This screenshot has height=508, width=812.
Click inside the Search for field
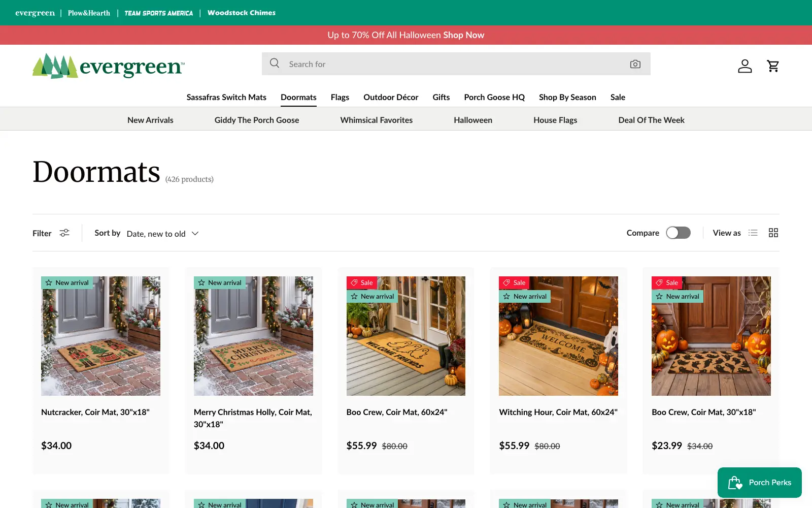pyautogui.click(x=456, y=64)
